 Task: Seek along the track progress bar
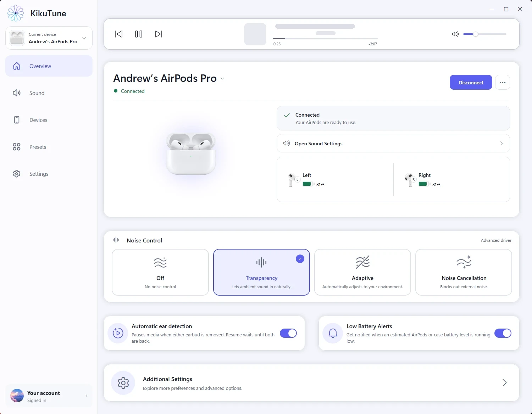(x=325, y=38)
